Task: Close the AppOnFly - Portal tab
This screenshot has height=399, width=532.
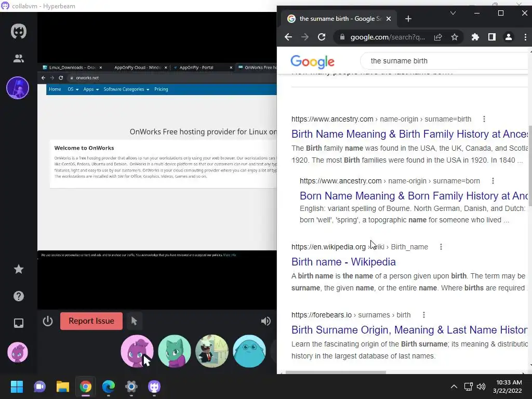Action: click(231, 68)
